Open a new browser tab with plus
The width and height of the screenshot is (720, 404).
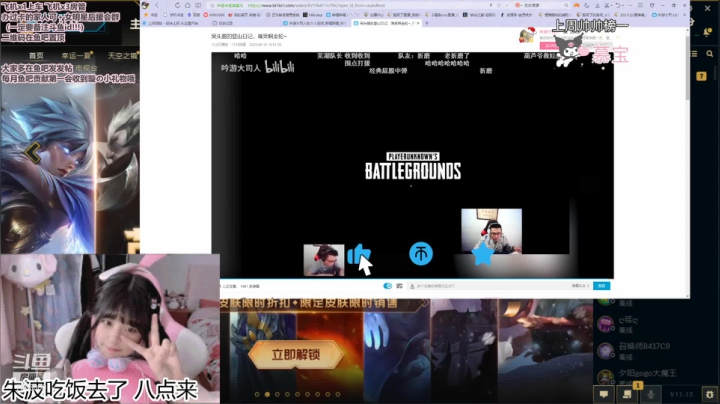pyautogui.click(x=427, y=23)
